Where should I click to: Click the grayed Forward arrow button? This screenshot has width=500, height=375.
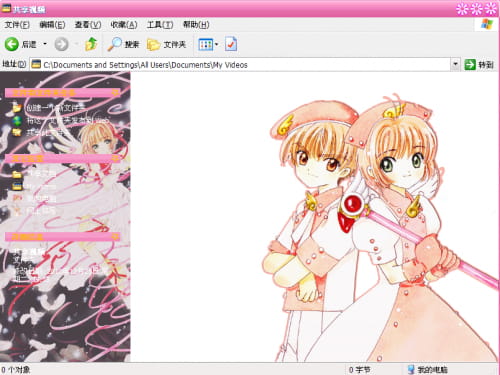pyautogui.click(x=61, y=44)
